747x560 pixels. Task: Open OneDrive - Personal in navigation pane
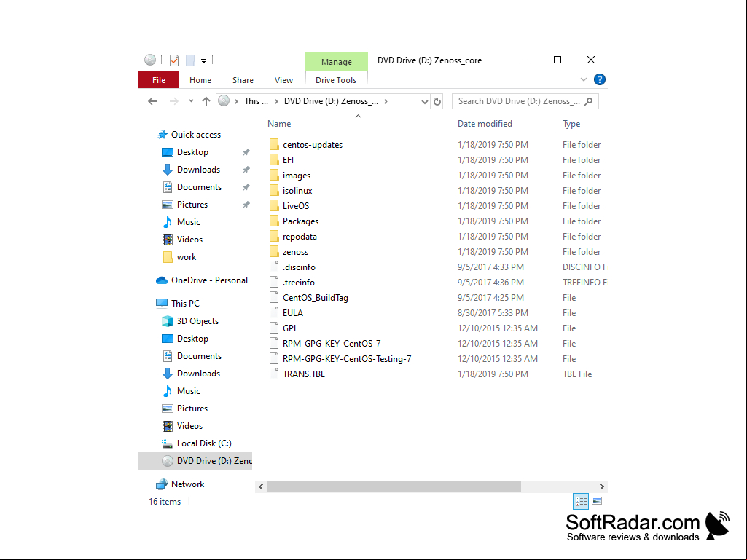coord(209,280)
